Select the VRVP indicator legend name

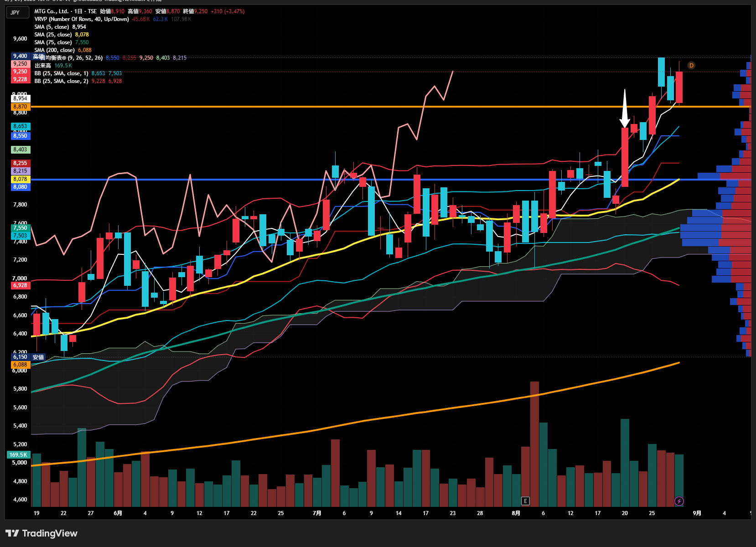coord(82,19)
